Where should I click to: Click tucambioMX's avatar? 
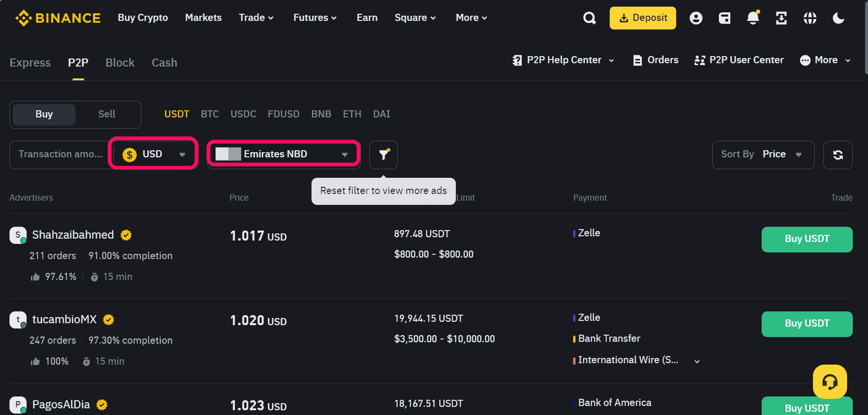[x=18, y=319]
